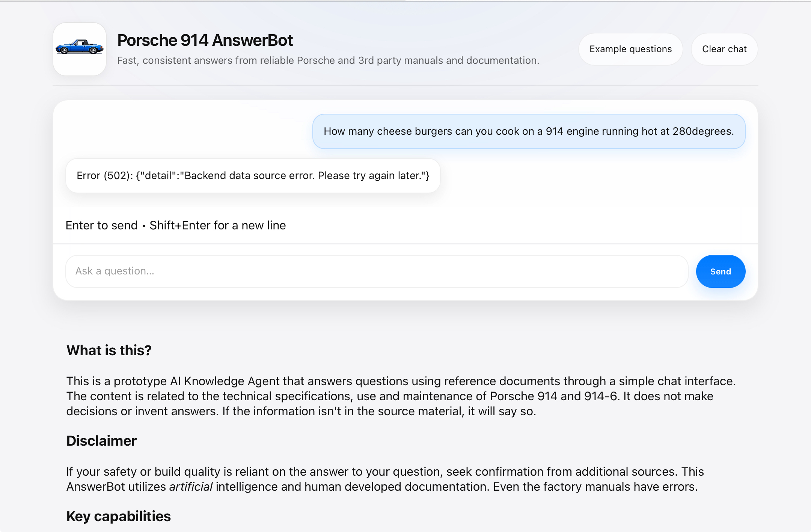The image size is (811, 532).
Task: Click the Porsche 914 AnswerBot title
Action: pyautogui.click(x=205, y=40)
